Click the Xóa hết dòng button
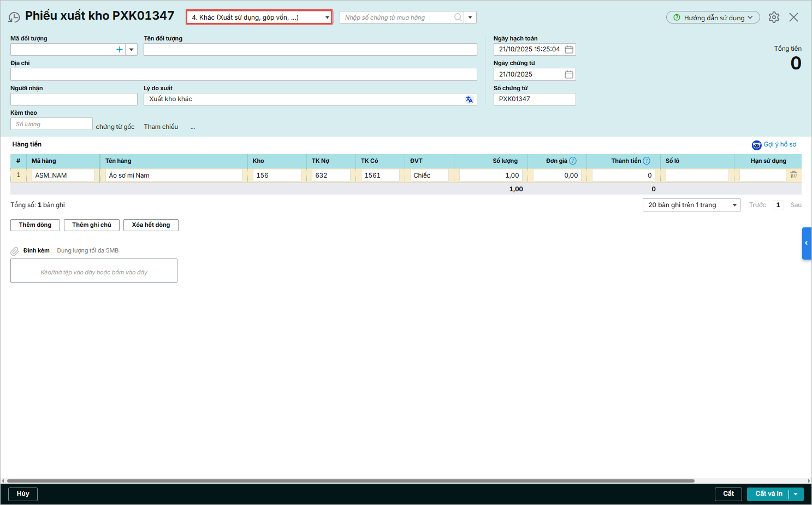This screenshot has height=505, width=812. pos(151,225)
